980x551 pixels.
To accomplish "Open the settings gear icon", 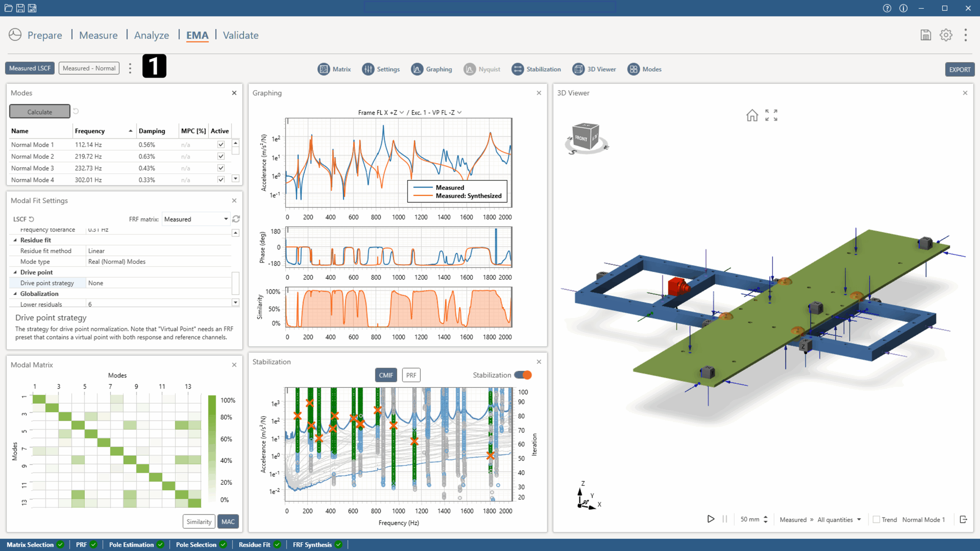I will [946, 35].
